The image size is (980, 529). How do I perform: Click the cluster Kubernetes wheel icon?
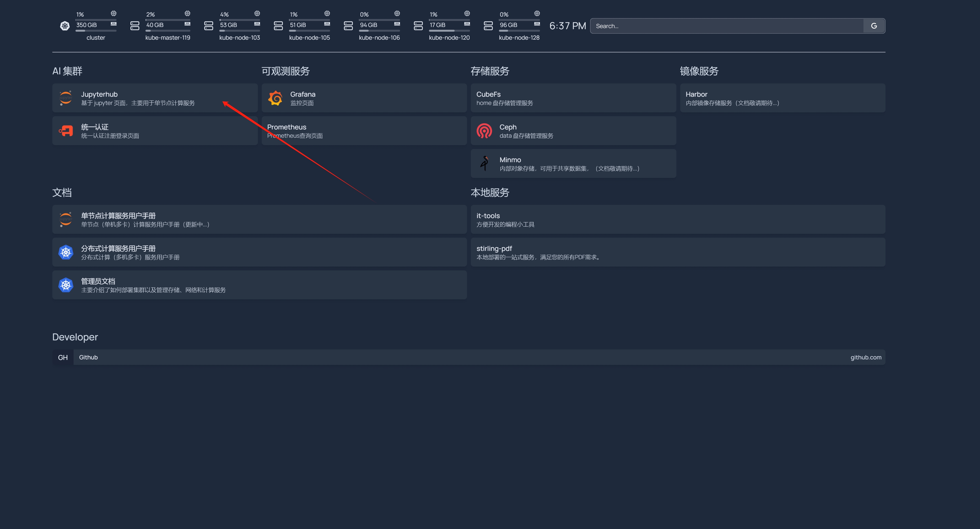click(65, 26)
